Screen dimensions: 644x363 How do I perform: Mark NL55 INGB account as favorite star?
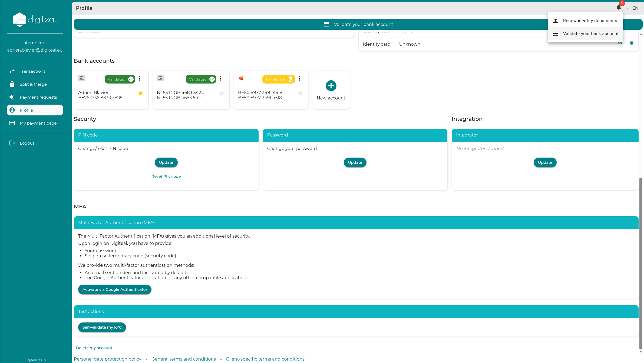(x=222, y=93)
